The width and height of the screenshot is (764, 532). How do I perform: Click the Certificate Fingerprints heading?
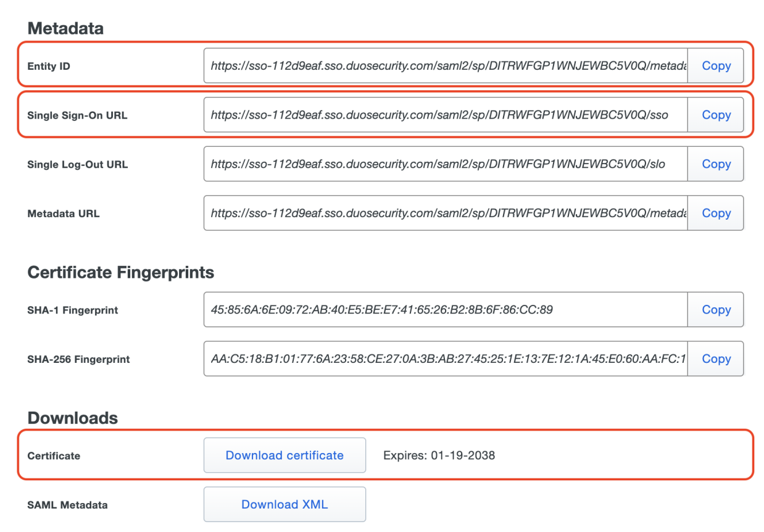[x=121, y=273]
